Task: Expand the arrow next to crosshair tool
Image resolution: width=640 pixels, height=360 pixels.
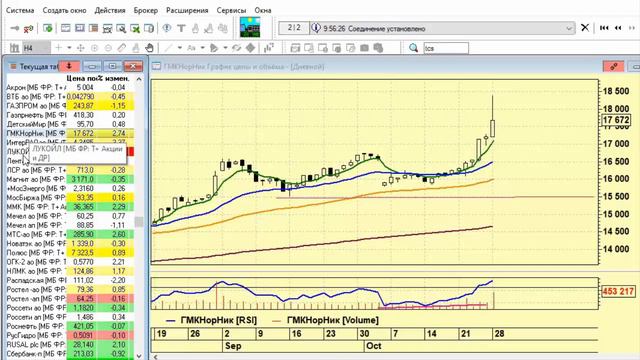Action: click(x=69, y=48)
